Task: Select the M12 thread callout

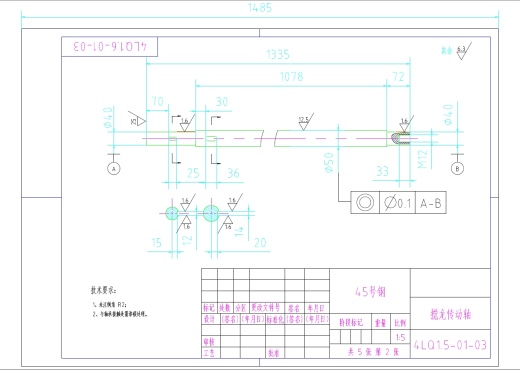Action: [422, 159]
